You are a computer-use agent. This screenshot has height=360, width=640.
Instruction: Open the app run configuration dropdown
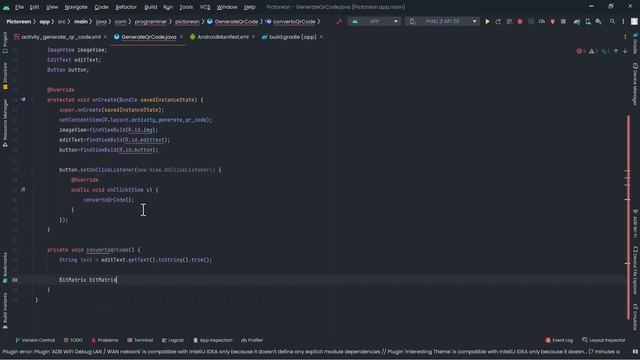[374, 21]
